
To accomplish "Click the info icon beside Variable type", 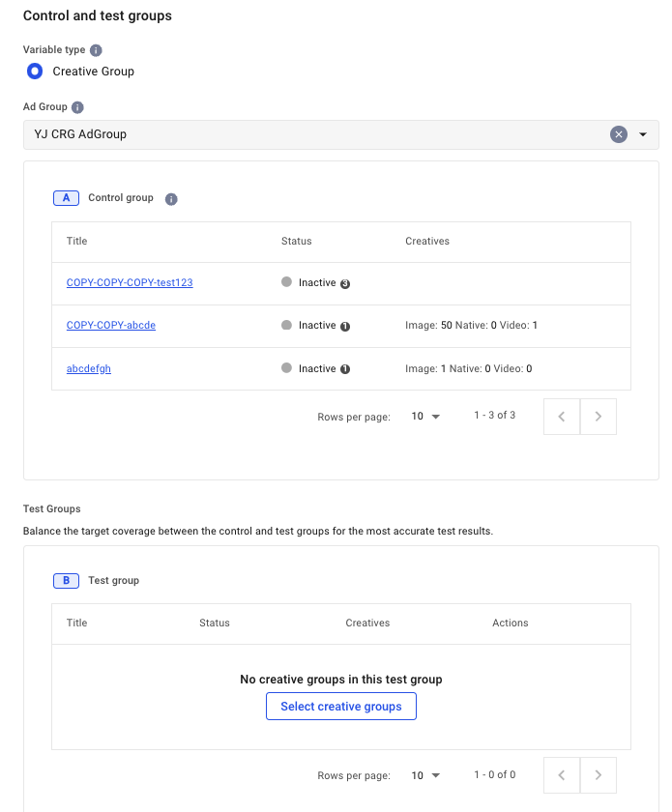I will point(96,50).
